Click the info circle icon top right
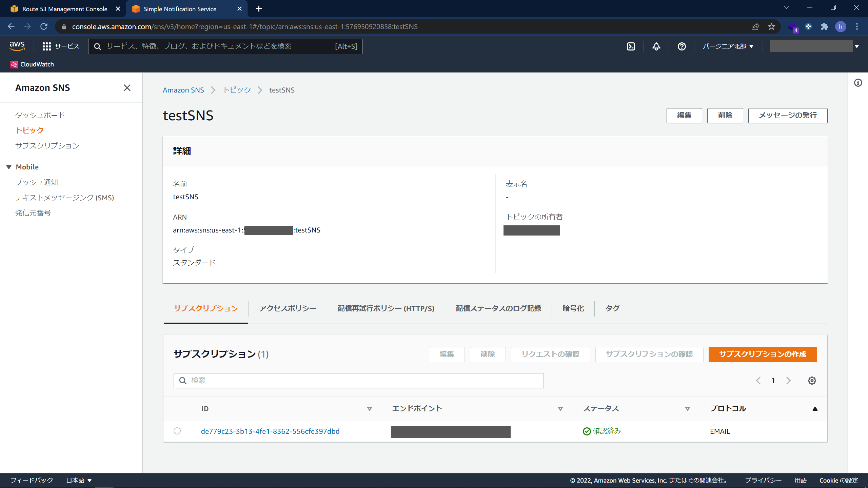The height and width of the screenshot is (488, 868). coord(859,83)
